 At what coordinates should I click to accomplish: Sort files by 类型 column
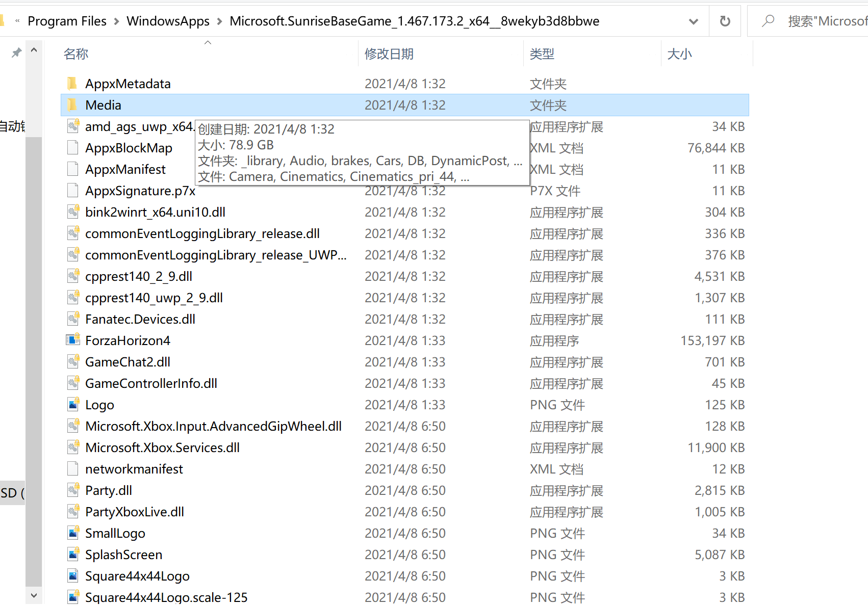click(x=542, y=54)
